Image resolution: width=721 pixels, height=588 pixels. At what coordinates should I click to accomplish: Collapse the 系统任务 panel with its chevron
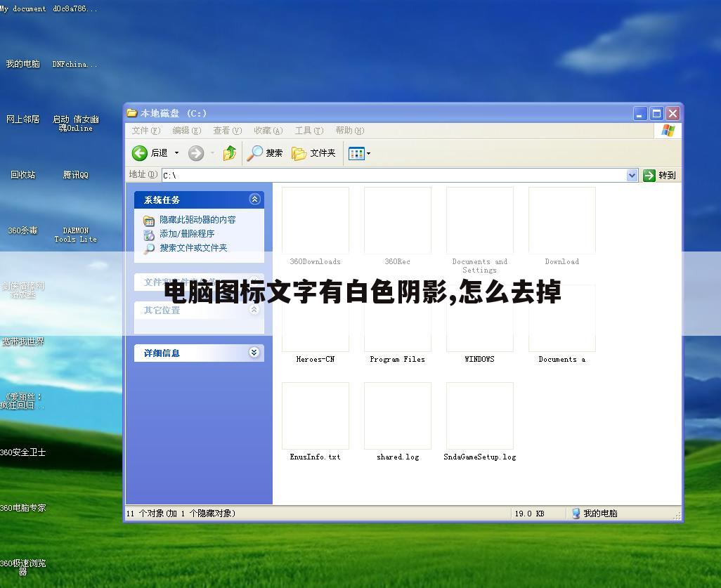click(x=254, y=199)
